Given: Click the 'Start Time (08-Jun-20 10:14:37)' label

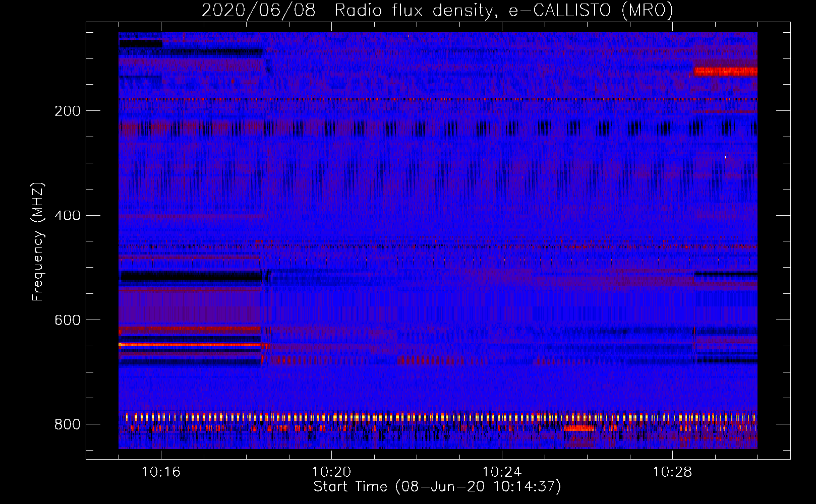Looking at the screenshot, I should click(437, 487).
